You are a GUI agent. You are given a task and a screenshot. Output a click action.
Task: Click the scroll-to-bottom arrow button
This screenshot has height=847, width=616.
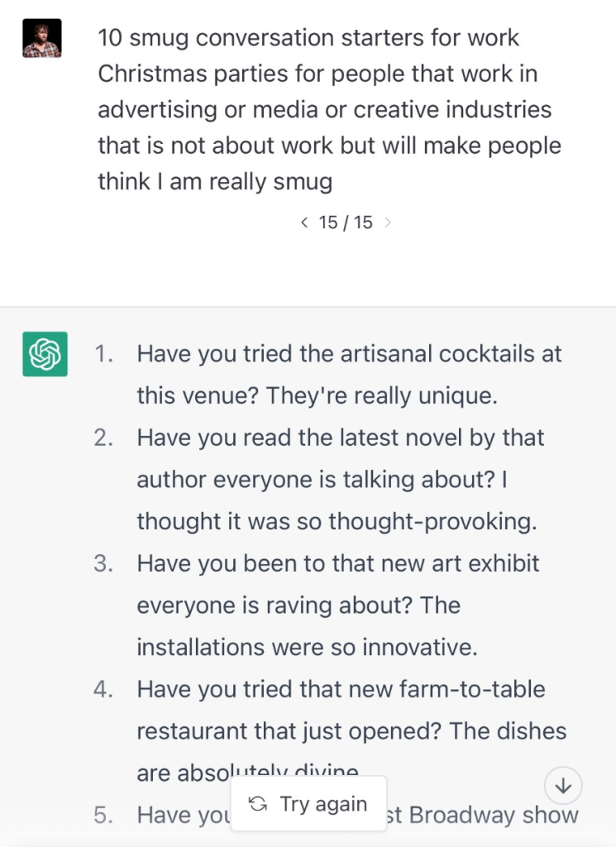[563, 786]
